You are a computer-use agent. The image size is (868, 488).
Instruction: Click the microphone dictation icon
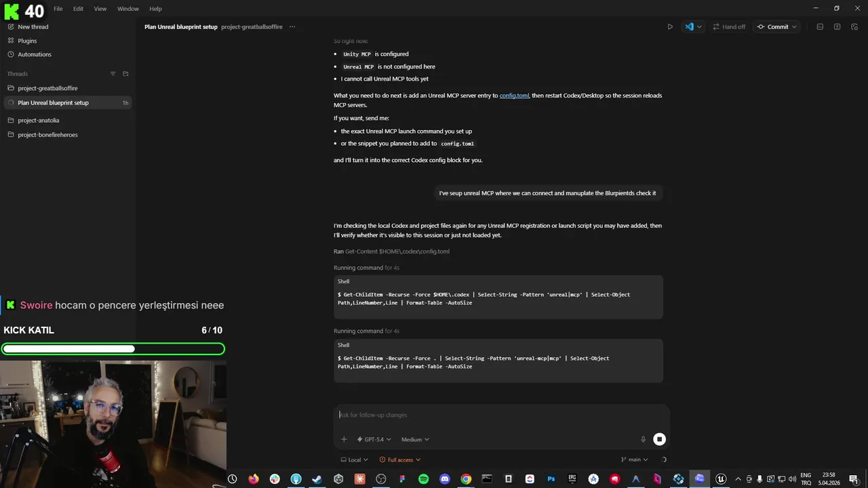click(644, 439)
